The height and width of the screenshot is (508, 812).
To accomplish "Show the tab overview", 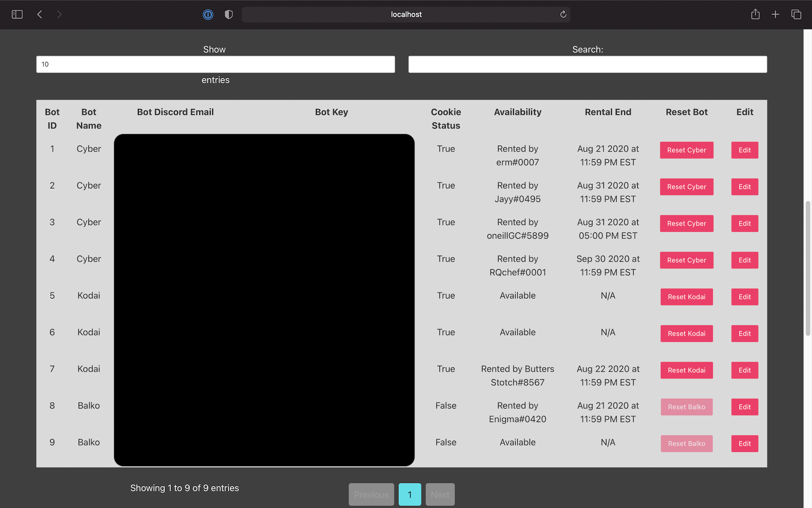I will coord(796,14).
